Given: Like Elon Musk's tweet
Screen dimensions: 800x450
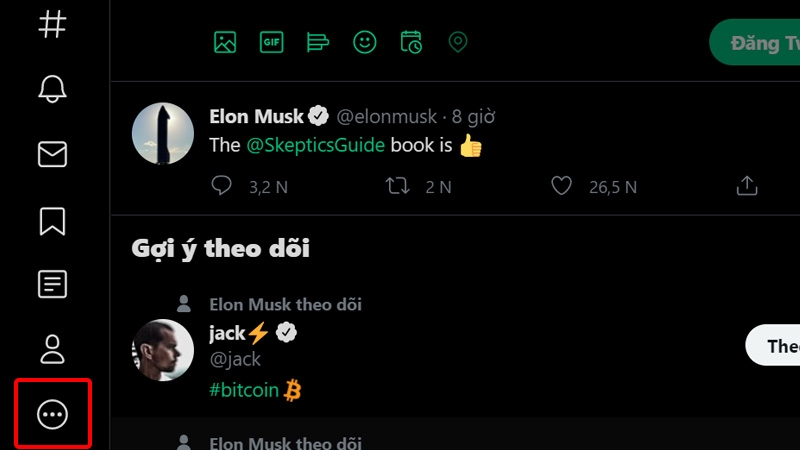Looking at the screenshot, I should tap(562, 186).
